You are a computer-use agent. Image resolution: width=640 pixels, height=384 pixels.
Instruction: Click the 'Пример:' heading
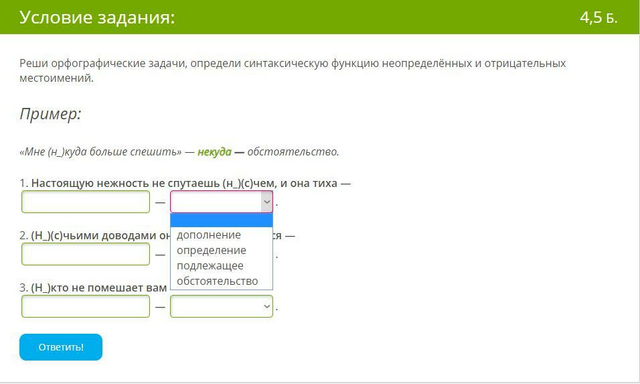click(x=51, y=114)
